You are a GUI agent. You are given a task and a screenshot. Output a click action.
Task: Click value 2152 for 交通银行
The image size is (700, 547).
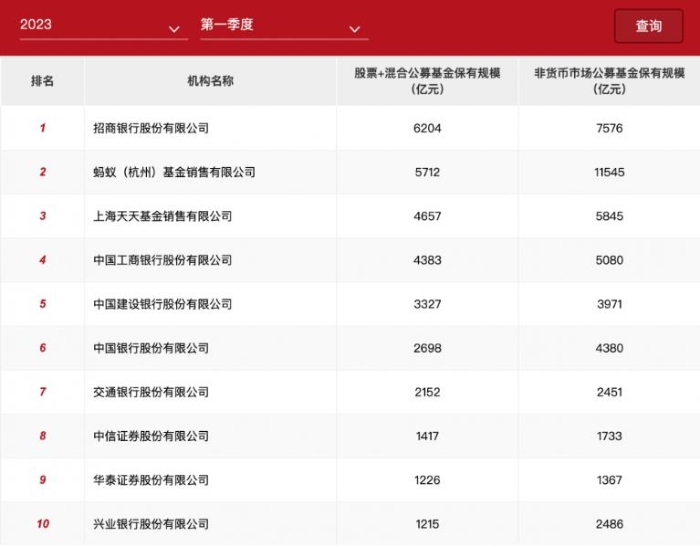pyautogui.click(x=427, y=392)
